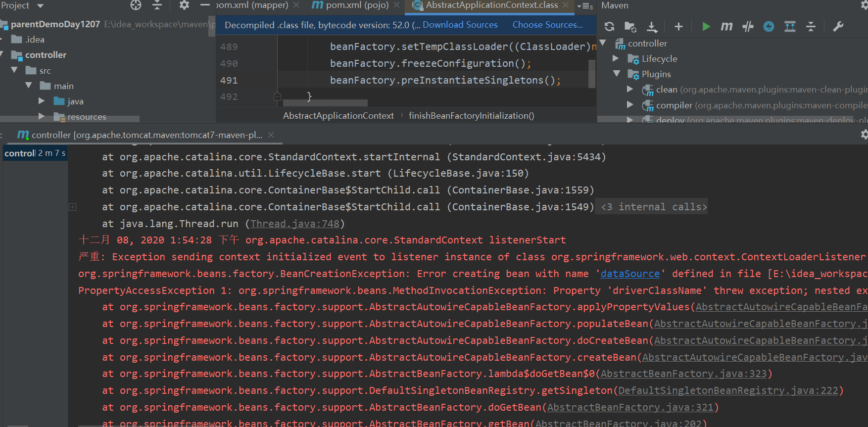Execute Maven goal with the m icon
This screenshot has width=868, height=427.
click(726, 26)
